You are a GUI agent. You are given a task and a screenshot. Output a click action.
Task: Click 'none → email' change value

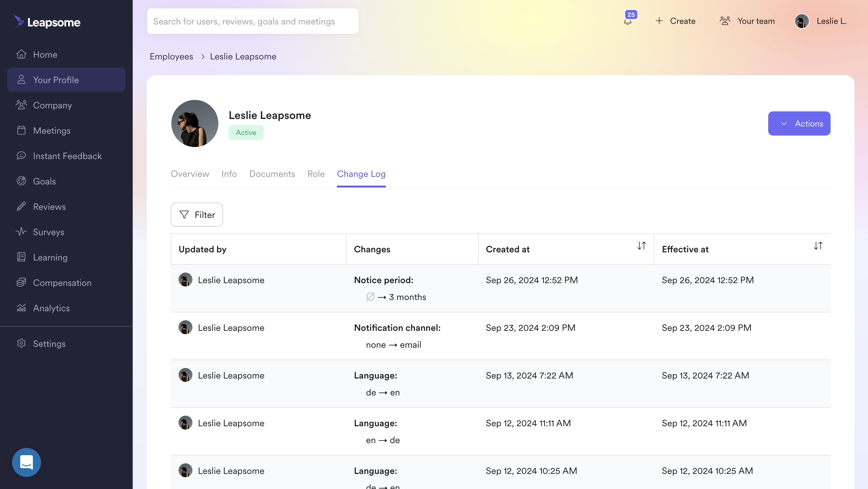[394, 344]
